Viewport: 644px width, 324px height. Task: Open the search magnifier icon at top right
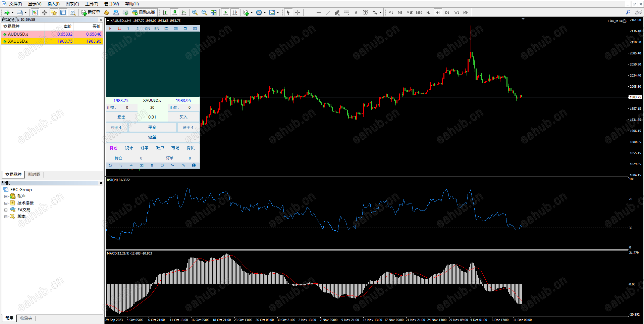pyautogui.click(x=628, y=12)
